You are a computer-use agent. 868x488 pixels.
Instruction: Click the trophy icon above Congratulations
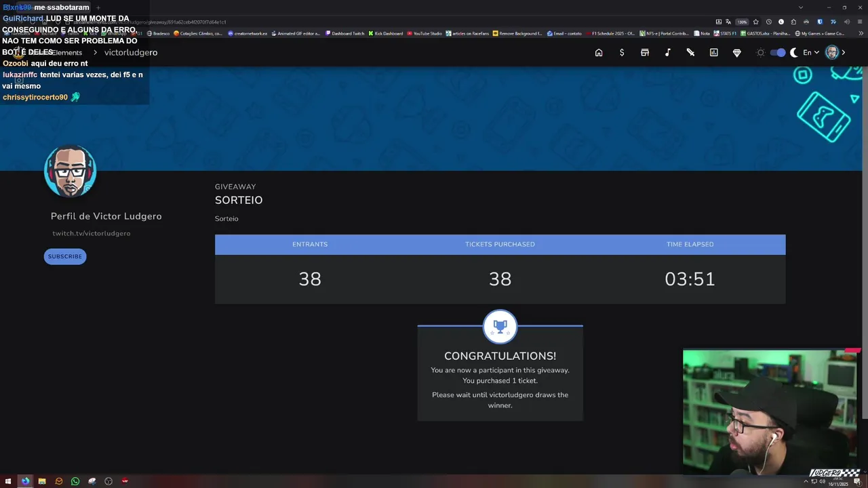coord(500,327)
